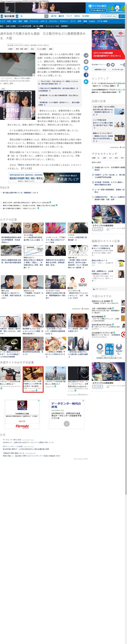Open Mainichi's Twitter account icon in sidebar
The height and width of the screenshot is (644, 127).
pyautogui.click(x=113, y=65)
